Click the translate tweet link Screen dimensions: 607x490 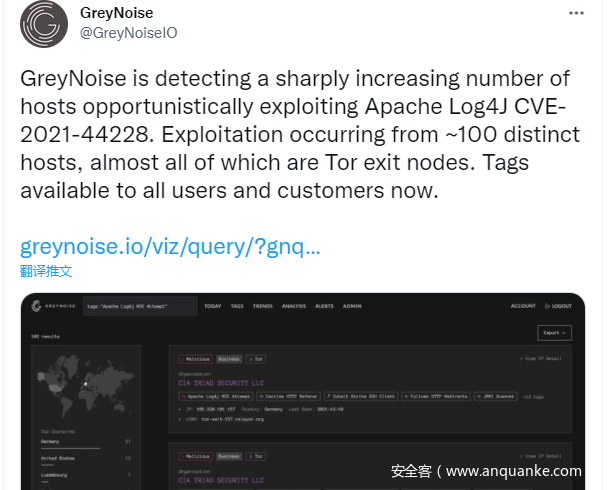(46, 271)
